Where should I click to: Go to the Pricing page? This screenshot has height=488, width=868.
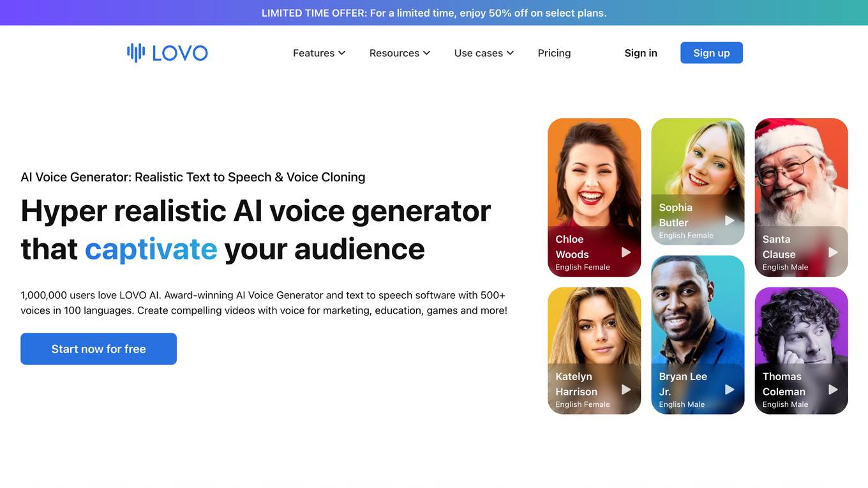[x=554, y=53]
